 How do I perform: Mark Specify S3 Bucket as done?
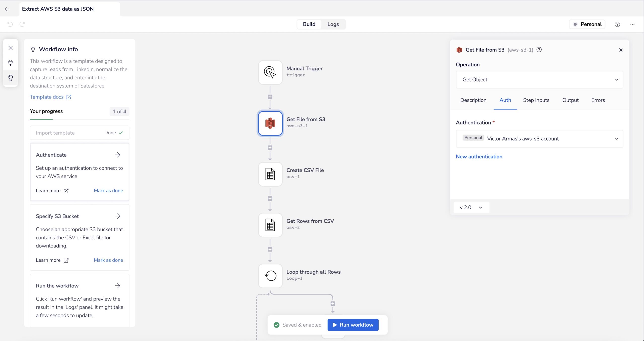[108, 260]
